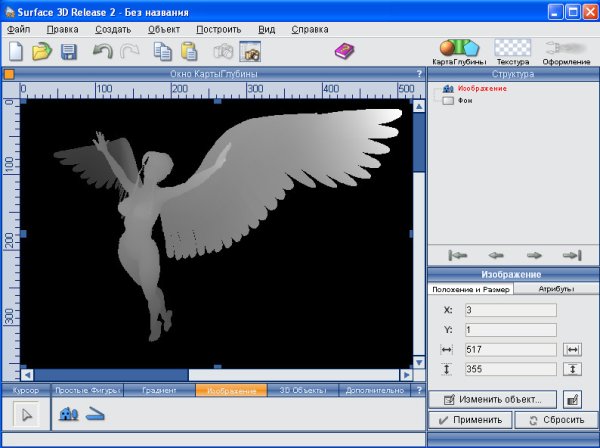600x448 pixels.
Task: Switch to the Текстура mode
Action: pos(513,52)
